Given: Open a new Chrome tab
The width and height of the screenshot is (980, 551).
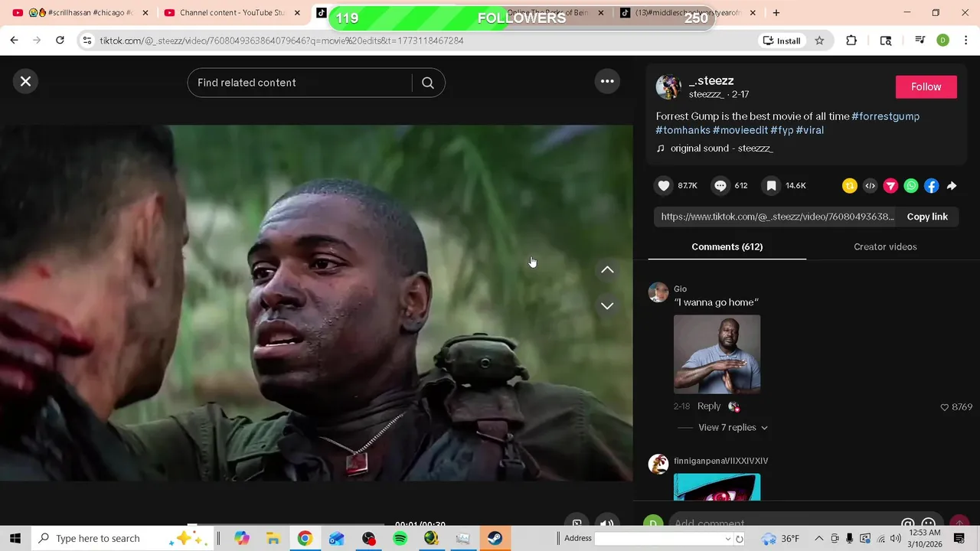Looking at the screenshot, I should (x=776, y=13).
